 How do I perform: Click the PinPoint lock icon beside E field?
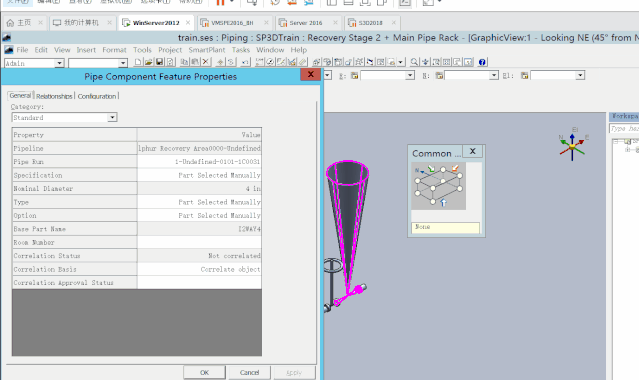[x=355, y=75]
